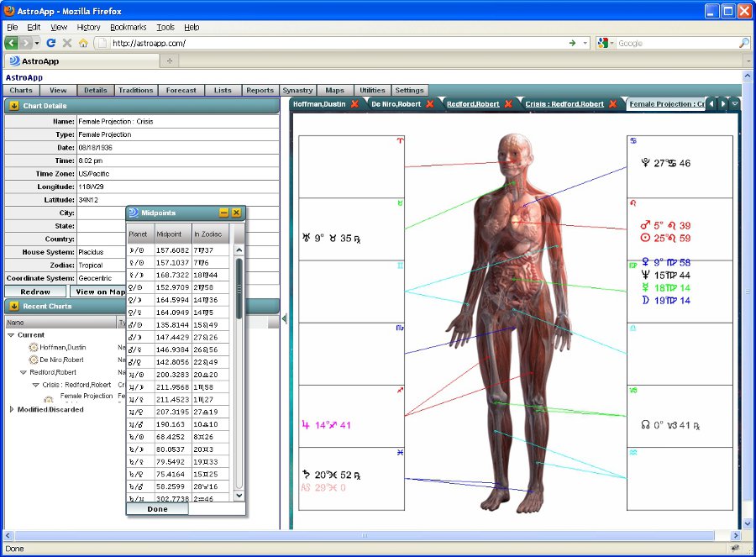The height and width of the screenshot is (557, 756).
Task: Close the Crisis : Redford,Robert tab
Action: (613, 103)
